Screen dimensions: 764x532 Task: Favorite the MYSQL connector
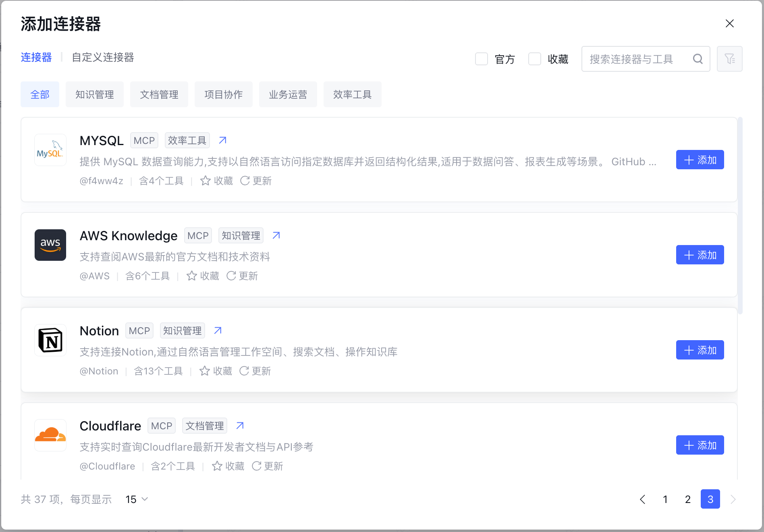coord(217,181)
